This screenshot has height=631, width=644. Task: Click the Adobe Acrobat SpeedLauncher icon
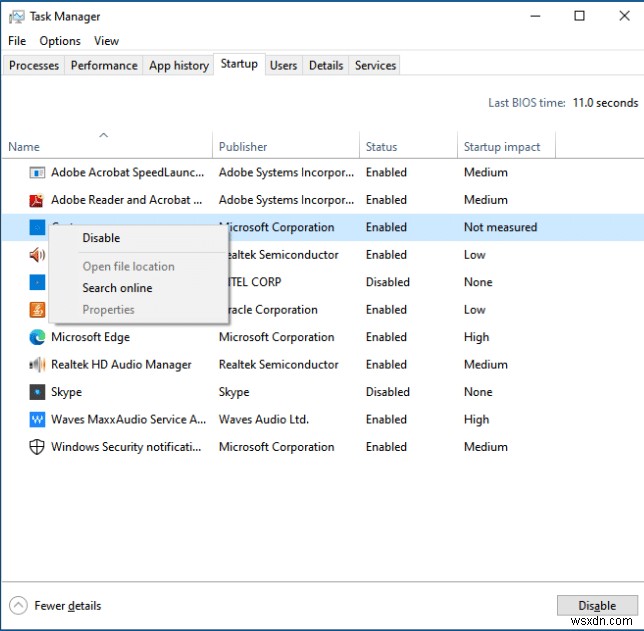coord(37,173)
